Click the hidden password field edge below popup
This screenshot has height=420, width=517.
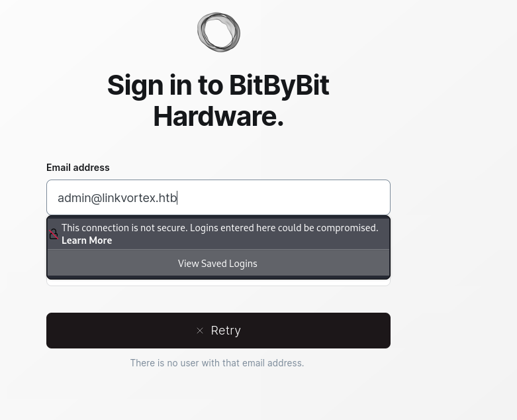pos(218,283)
